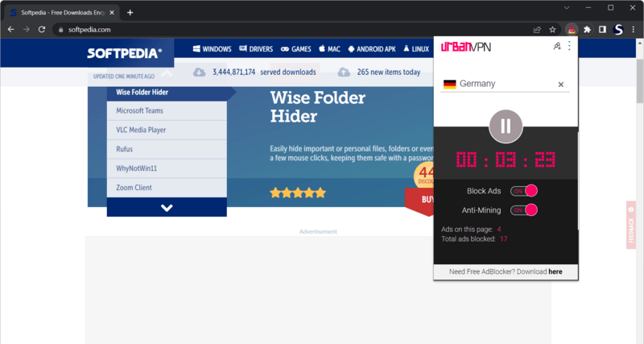Select VLC Media Player in featured list
The image size is (644, 344).
tap(167, 130)
